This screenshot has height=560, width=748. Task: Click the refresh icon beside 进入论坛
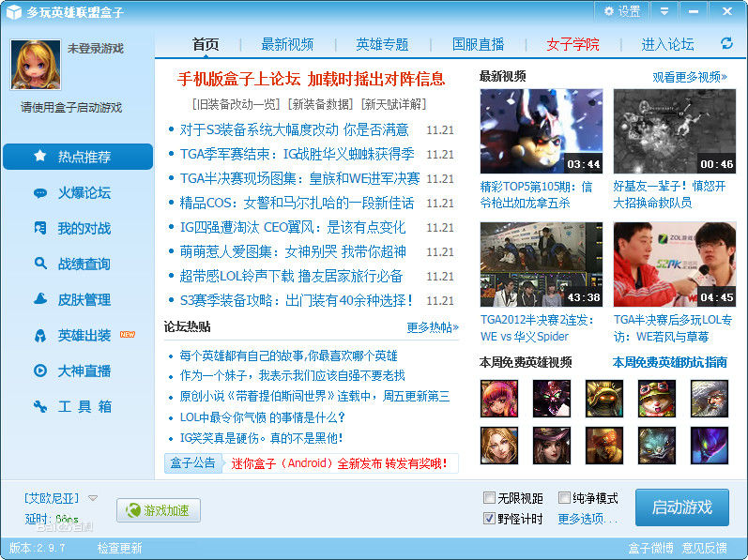726,44
